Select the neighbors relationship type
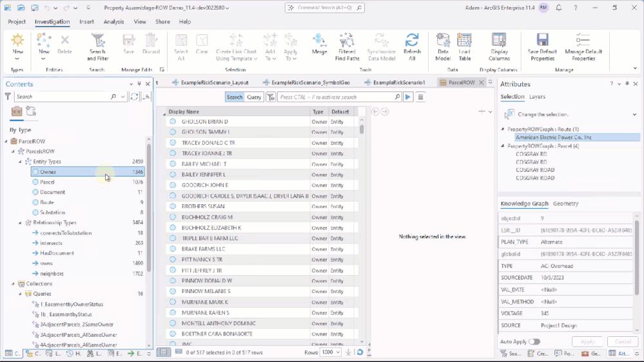The height and width of the screenshot is (362, 644). point(88,274)
